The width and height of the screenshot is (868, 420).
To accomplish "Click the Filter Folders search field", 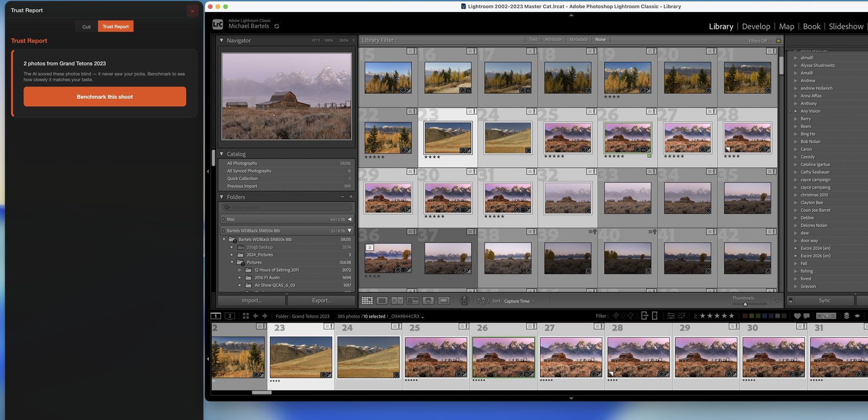I will [288, 208].
